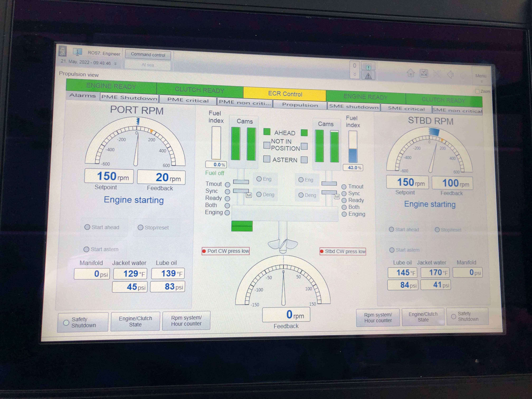Expand the alarm counter chevron
Image resolution: width=532 pixels, height=399 pixels.
click(355, 74)
